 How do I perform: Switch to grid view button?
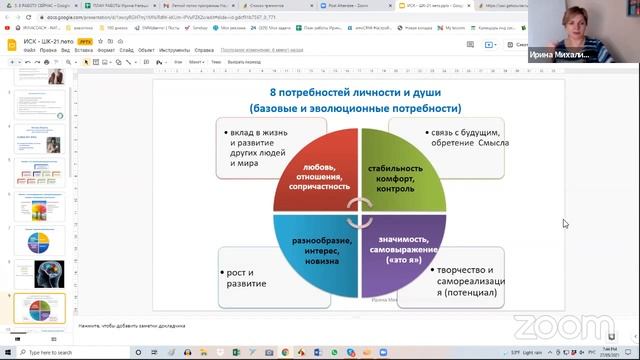pos(53,339)
